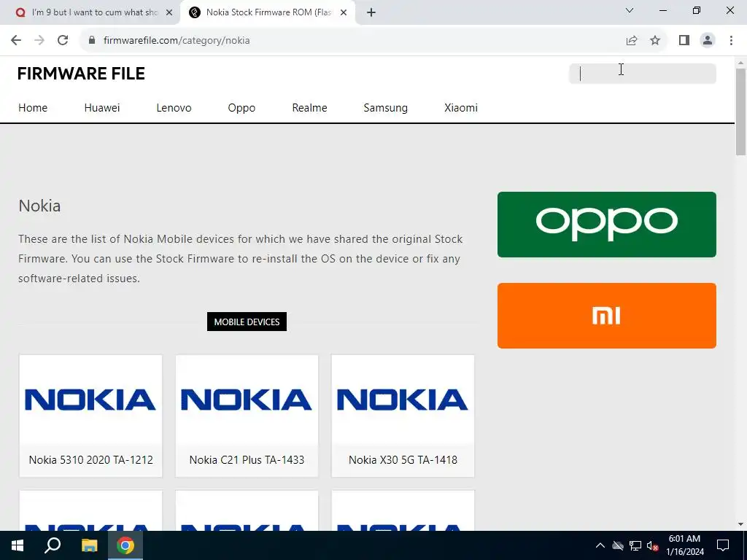Close the Nokia Stock Firmware tab
The width and height of the screenshot is (747, 560).
coord(344,13)
